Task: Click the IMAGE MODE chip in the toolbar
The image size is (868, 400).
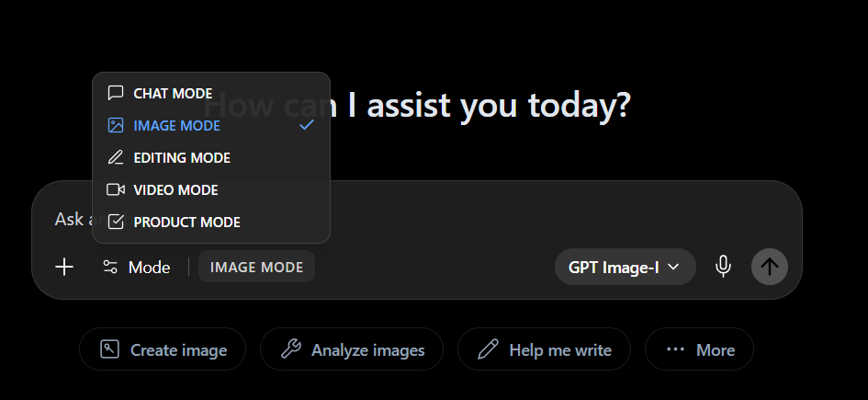Action: 256,267
